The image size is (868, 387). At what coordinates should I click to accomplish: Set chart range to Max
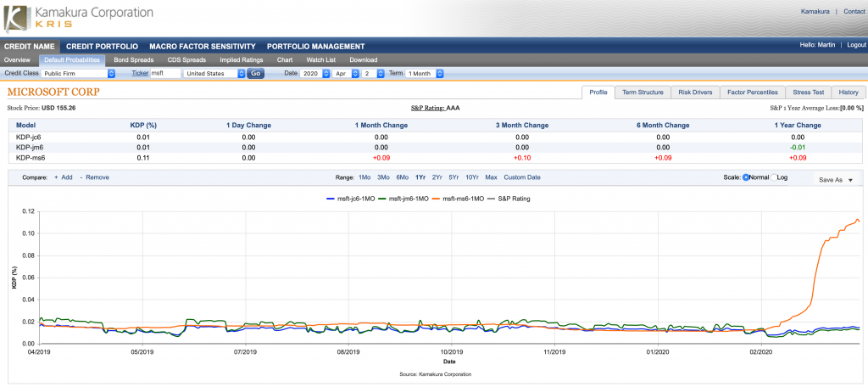[x=491, y=177]
